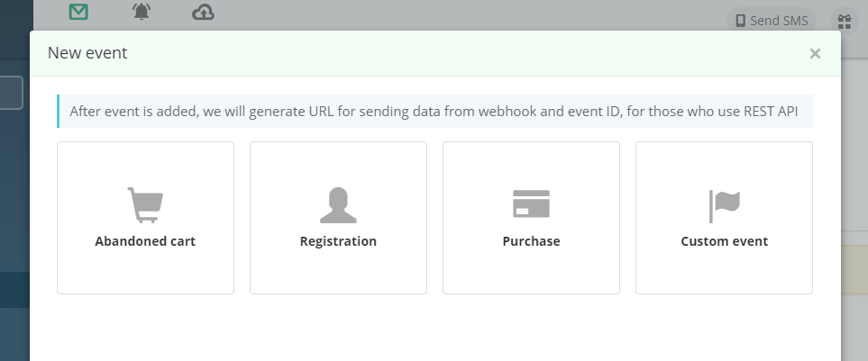Image resolution: width=868 pixels, height=361 pixels.
Task: Pick the Purchase credit card icon
Action: (531, 204)
